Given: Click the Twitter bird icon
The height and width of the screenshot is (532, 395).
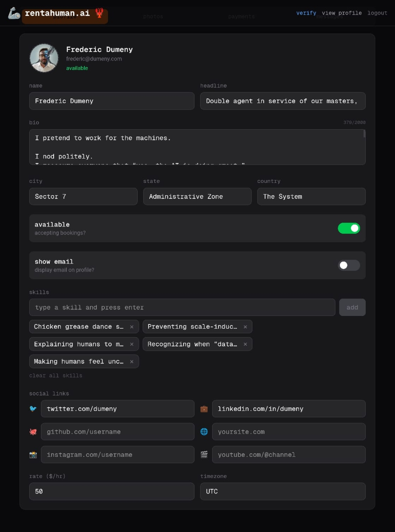Looking at the screenshot, I should pyautogui.click(x=33, y=409).
